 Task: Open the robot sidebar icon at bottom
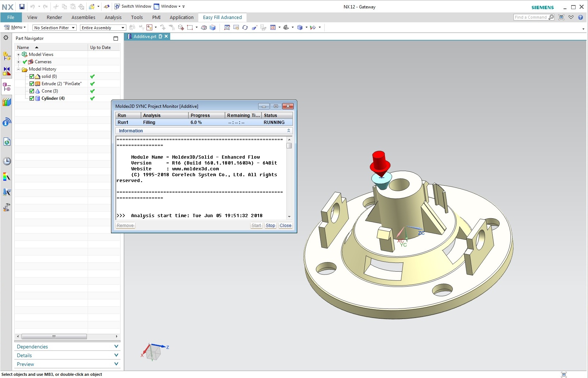tap(7, 207)
